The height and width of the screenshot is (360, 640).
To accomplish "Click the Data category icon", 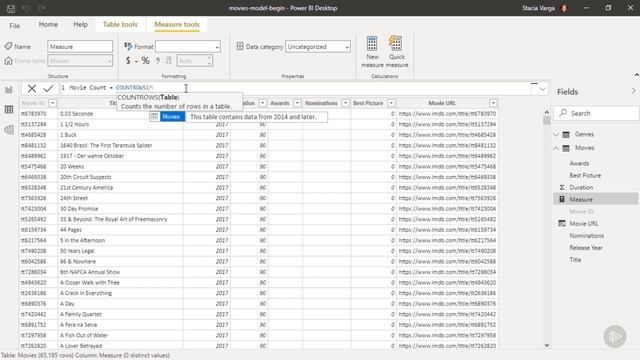I will coord(240,47).
